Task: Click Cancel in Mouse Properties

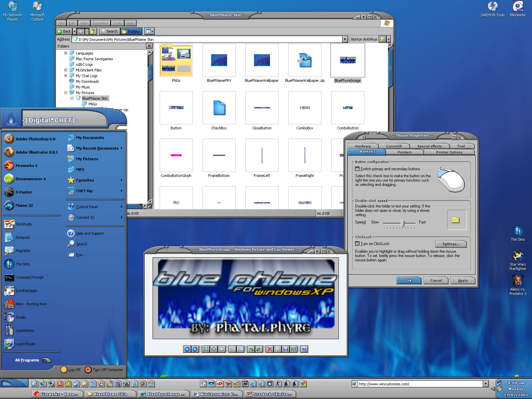Action: click(x=436, y=280)
